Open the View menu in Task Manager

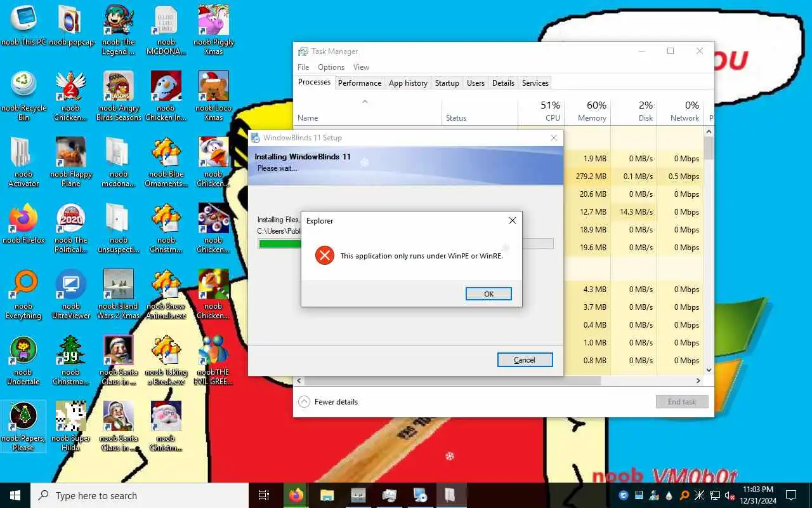click(361, 67)
